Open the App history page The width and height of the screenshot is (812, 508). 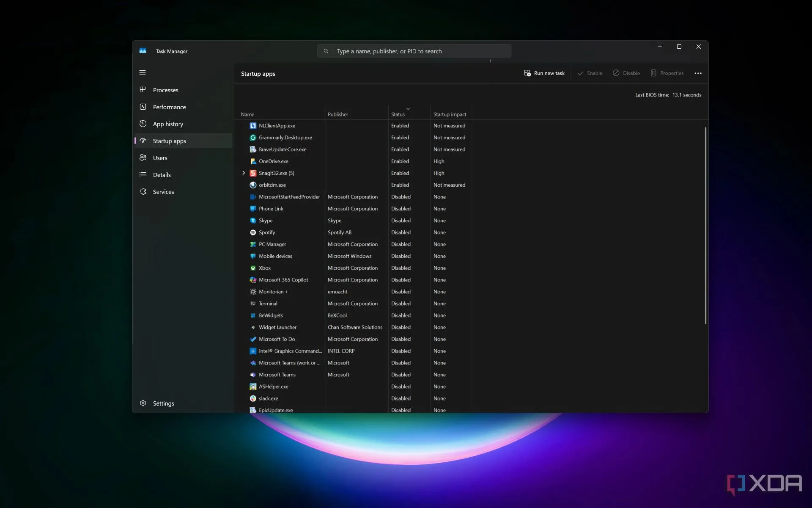[184, 124]
